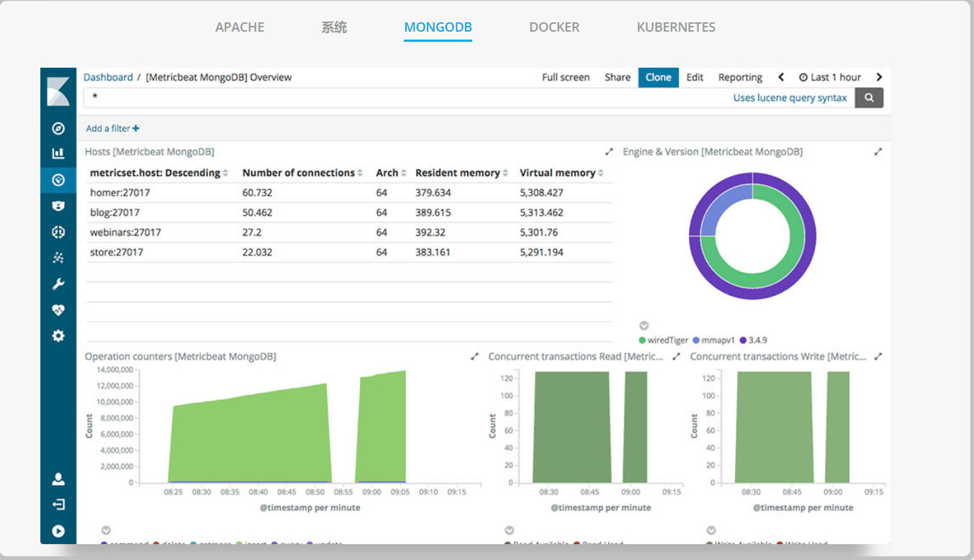Click the 60.732 connections value
The width and height of the screenshot is (974, 560).
257,192
